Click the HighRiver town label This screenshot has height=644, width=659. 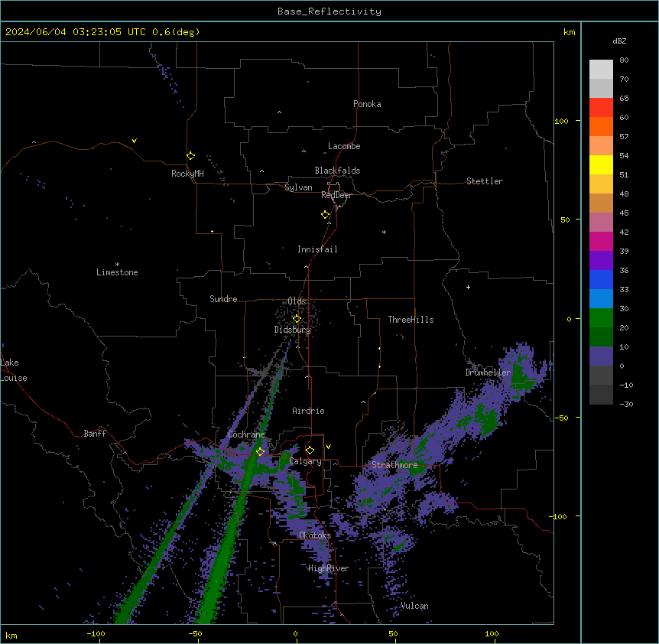pos(329,568)
